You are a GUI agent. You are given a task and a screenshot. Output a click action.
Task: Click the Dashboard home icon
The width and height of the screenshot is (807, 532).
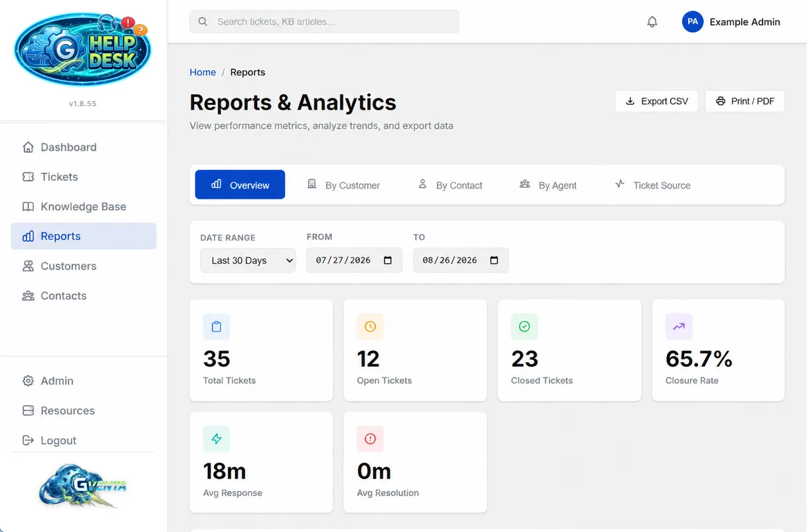click(28, 147)
